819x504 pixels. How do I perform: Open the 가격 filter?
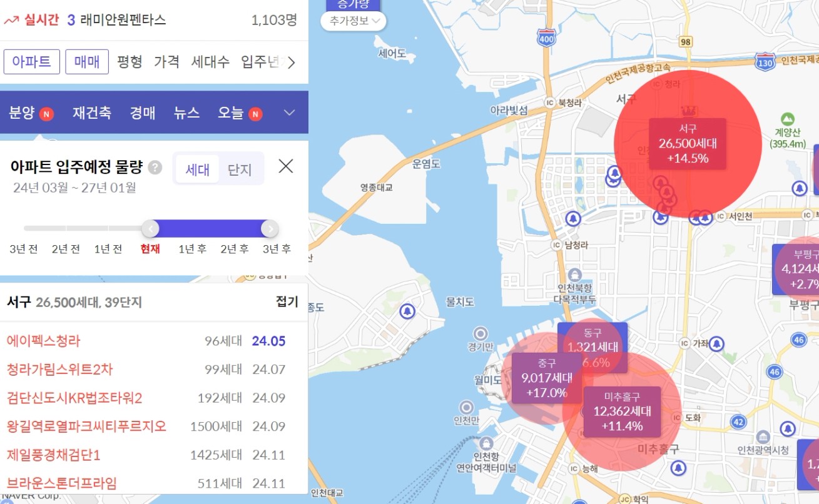[166, 62]
